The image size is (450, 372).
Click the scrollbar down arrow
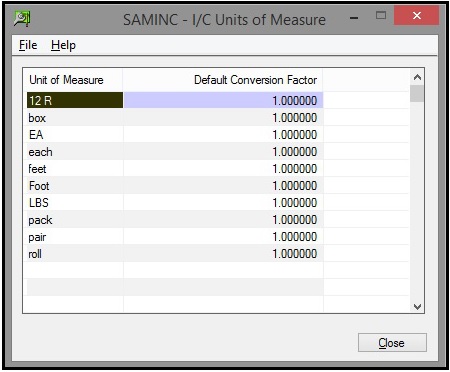417,306
